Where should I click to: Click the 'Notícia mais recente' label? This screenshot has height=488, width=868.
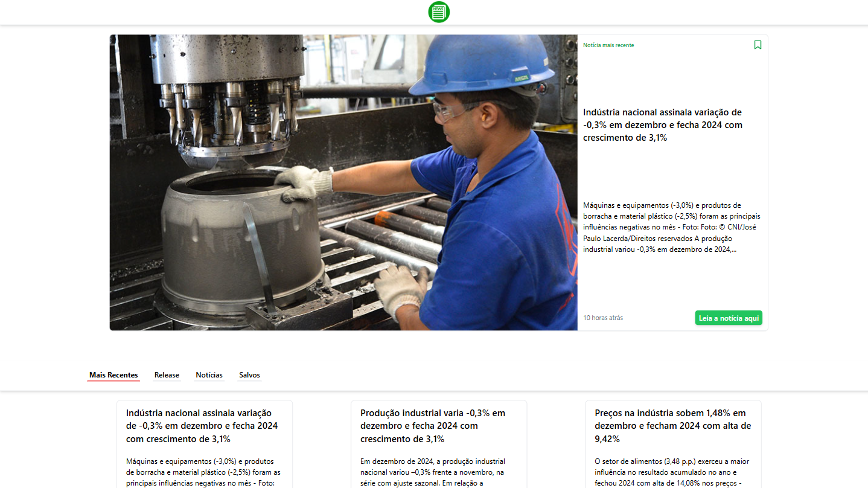(608, 45)
